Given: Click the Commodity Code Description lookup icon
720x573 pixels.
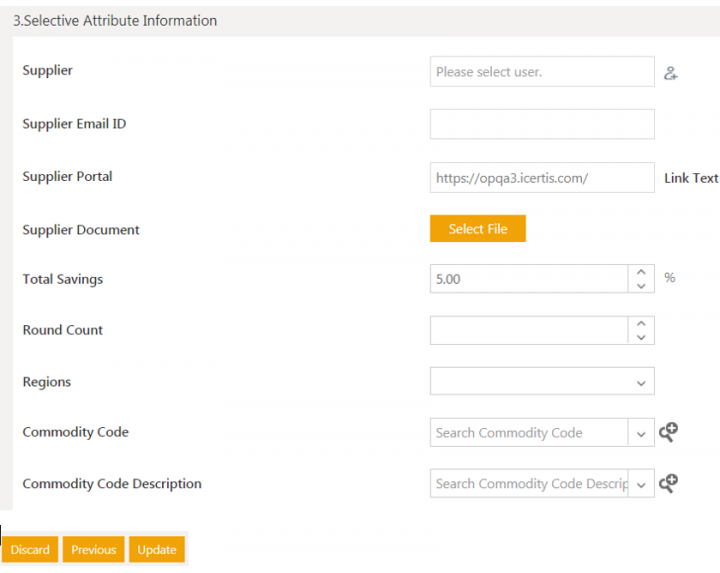Looking at the screenshot, I should pyautogui.click(x=668, y=483).
